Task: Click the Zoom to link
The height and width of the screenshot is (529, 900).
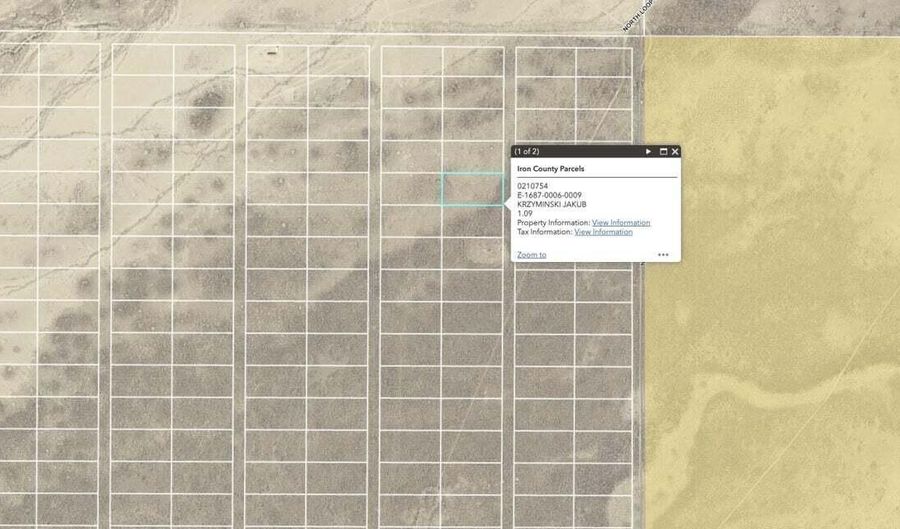Action: tap(532, 255)
